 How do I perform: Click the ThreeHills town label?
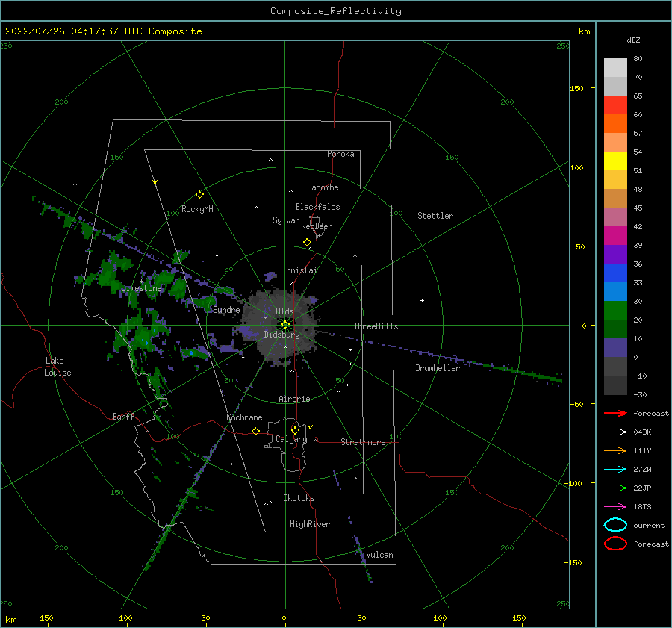[x=376, y=326]
